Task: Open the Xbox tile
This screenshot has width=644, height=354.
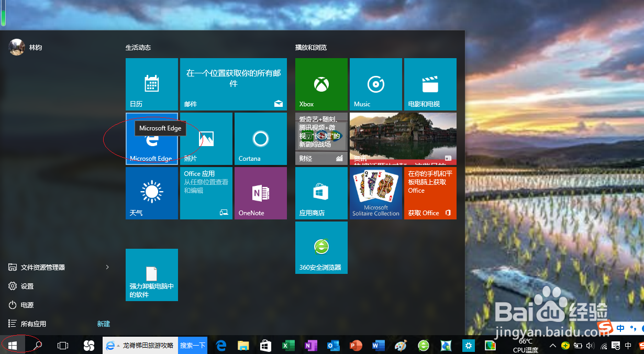Action: point(321,84)
